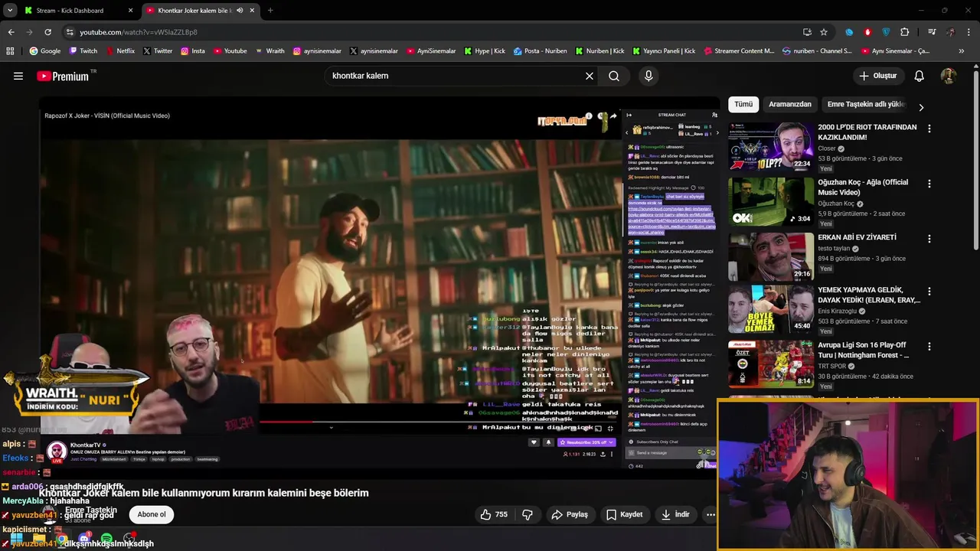980x551 pixels.
Task: Open Emre Taştekin channel name
Action: (91, 510)
